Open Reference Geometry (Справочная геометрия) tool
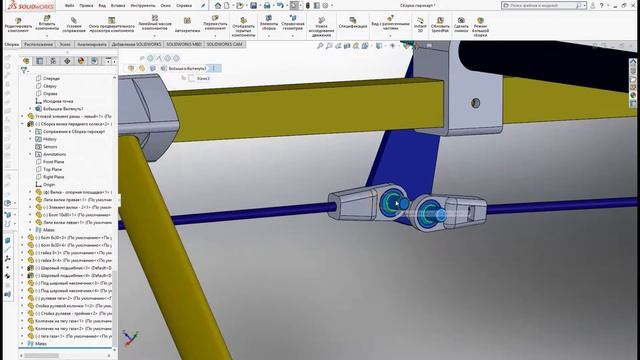The image size is (640, 360). 293,23
